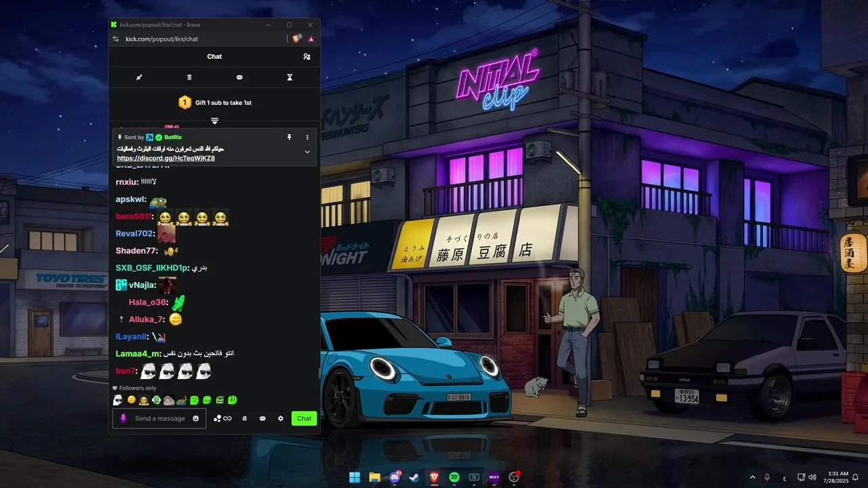
Task: Click username Reval702 in chat
Action: [134, 233]
